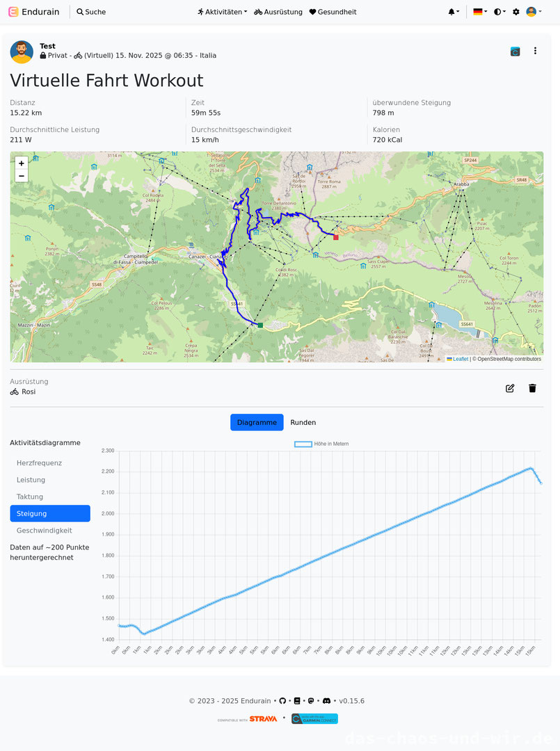This screenshot has height=751, width=560.
Task: Switch to the Runden tab
Action: point(303,422)
